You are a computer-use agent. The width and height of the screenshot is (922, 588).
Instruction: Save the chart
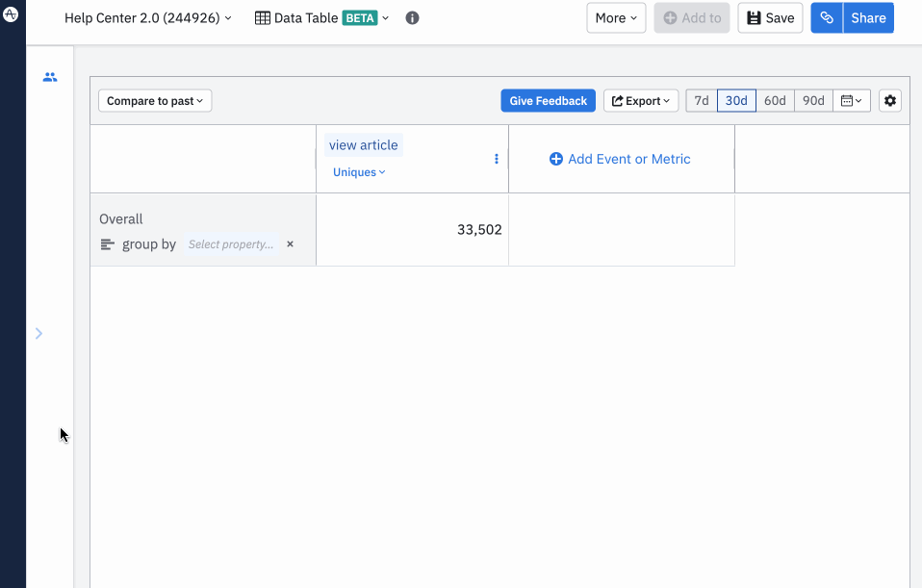click(770, 18)
